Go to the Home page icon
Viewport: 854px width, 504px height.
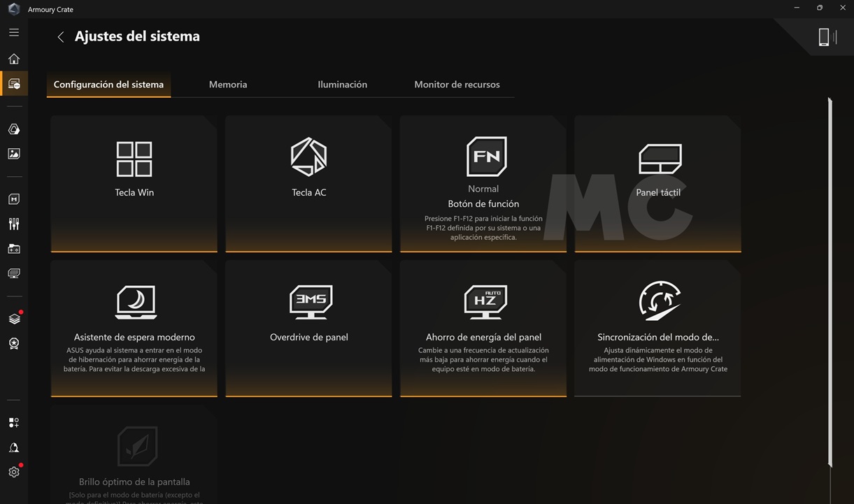pyautogui.click(x=14, y=59)
